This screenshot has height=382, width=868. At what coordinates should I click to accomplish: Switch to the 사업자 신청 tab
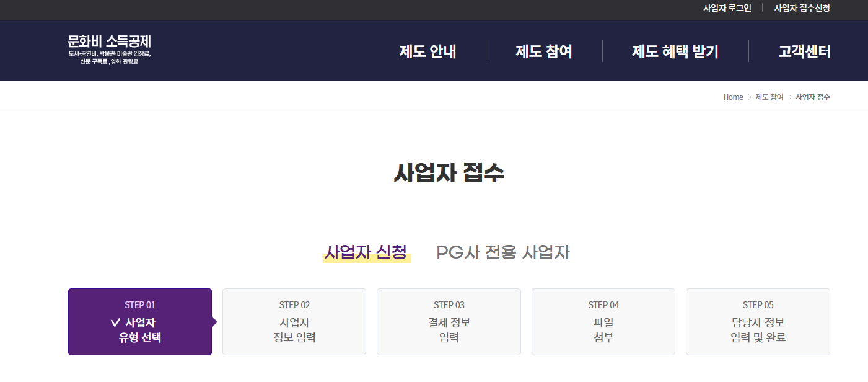click(366, 252)
